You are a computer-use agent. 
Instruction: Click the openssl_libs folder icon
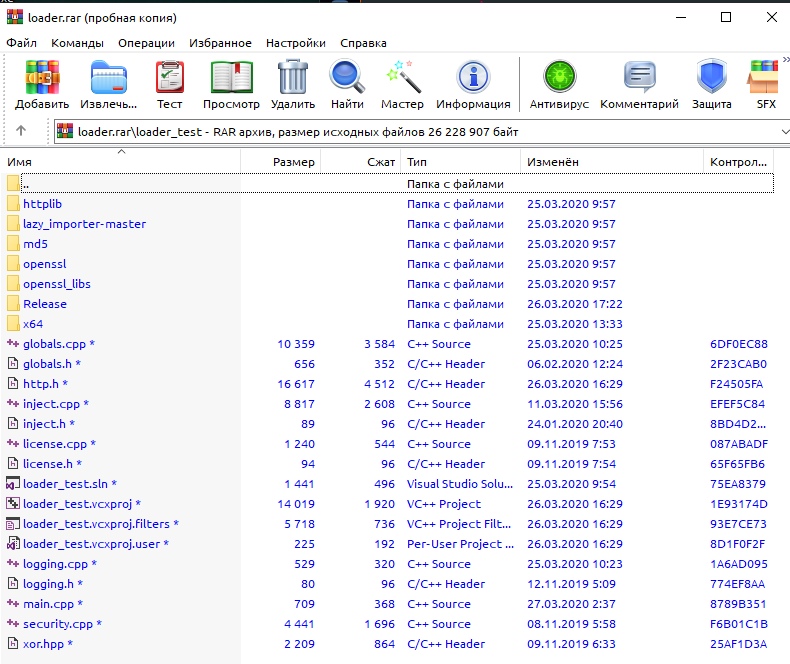point(14,284)
